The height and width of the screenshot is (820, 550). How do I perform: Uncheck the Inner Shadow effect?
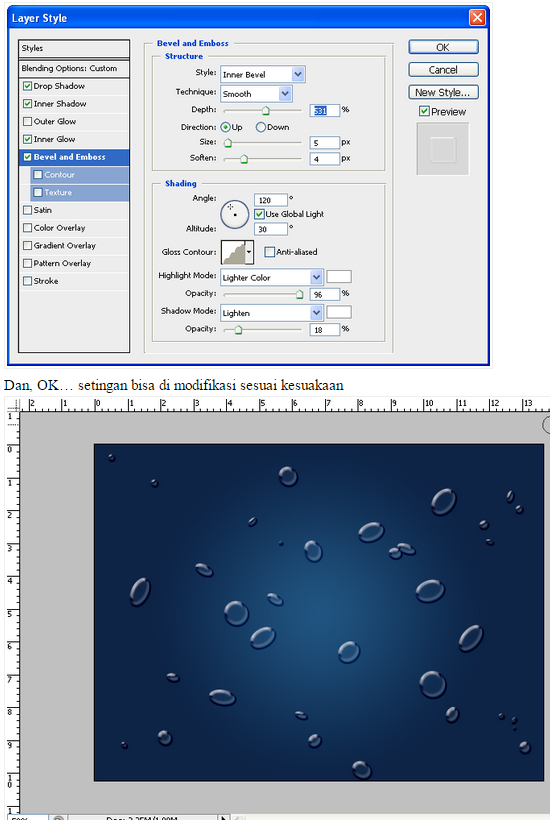pos(28,104)
